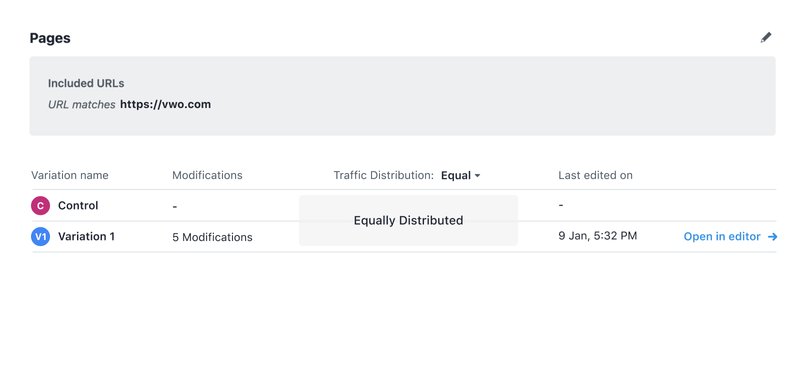This screenshot has width=800, height=380.
Task: Click the Equally Distributed box
Action: pyautogui.click(x=408, y=220)
